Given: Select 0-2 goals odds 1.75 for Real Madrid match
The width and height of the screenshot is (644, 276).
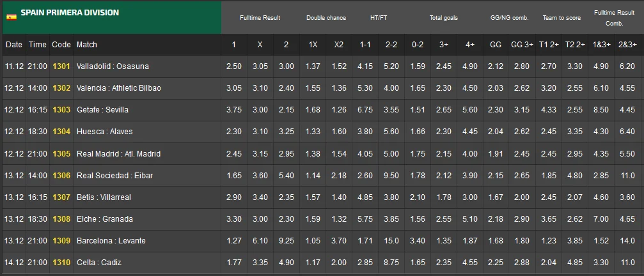Looking at the screenshot, I should pyautogui.click(x=417, y=153).
